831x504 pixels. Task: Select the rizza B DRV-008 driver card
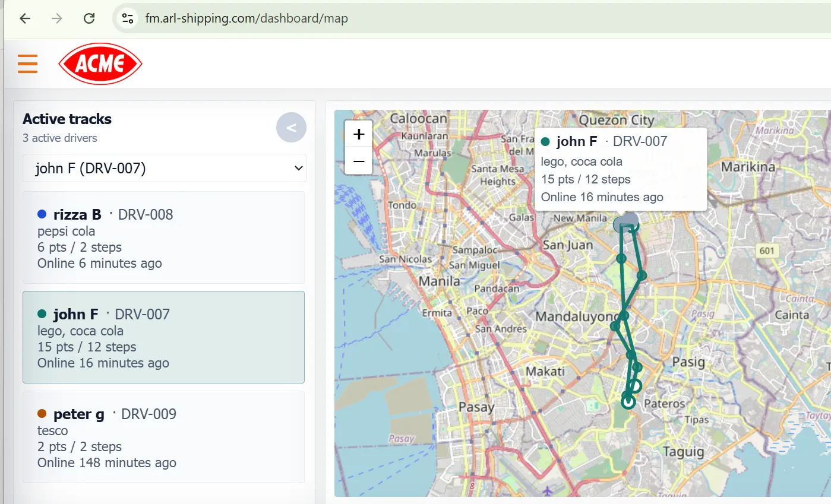point(163,237)
